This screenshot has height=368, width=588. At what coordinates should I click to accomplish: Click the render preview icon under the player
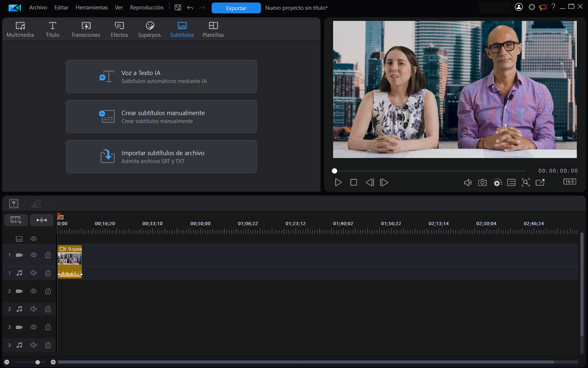497,183
